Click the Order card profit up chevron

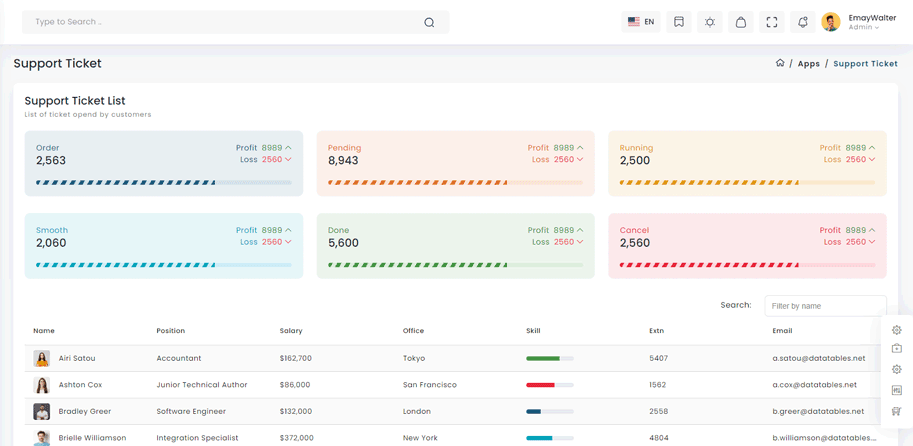[289, 148]
